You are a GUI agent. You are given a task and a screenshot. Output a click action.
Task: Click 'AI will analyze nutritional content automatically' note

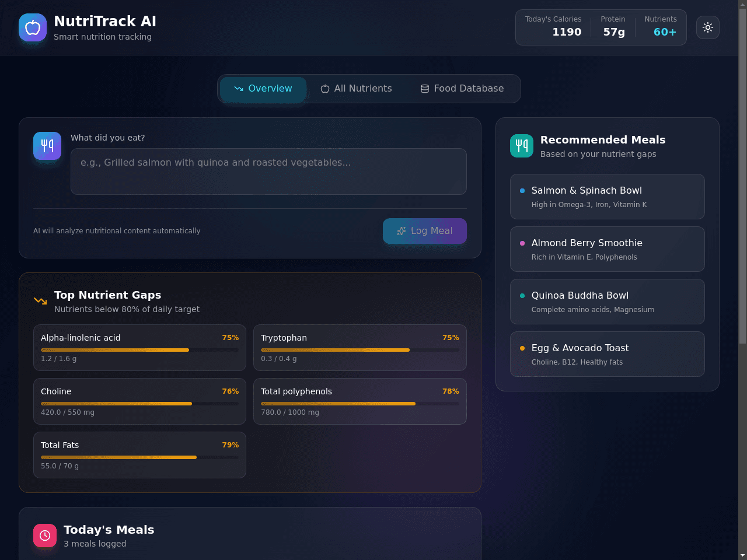pyautogui.click(x=117, y=231)
